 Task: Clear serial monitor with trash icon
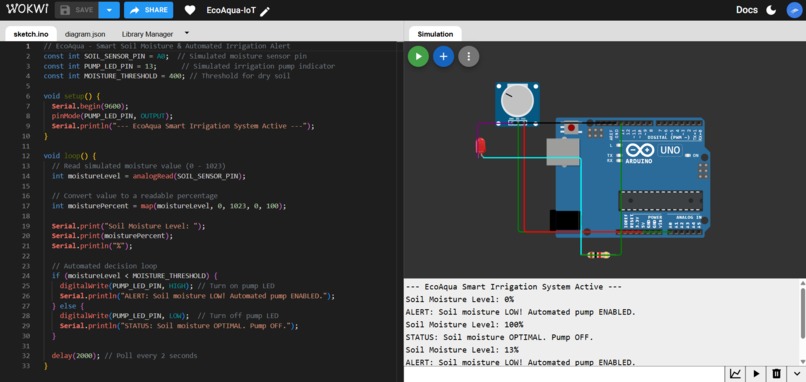click(777, 374)
